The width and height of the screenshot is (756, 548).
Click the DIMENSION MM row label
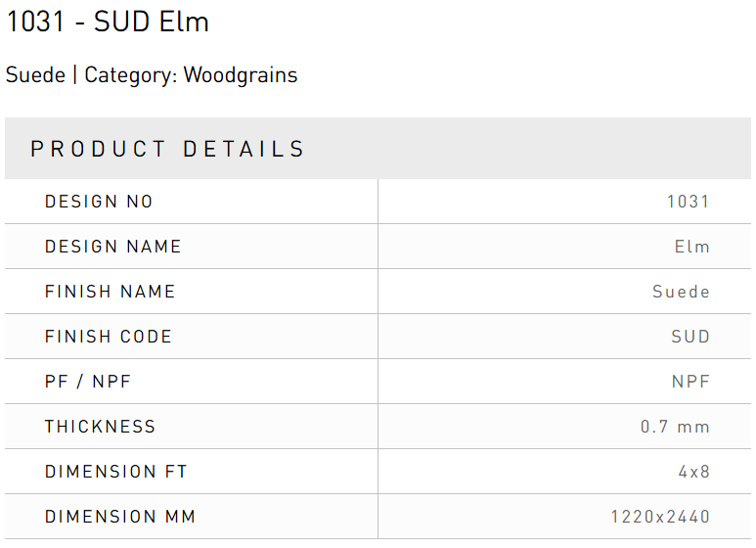tap(120, 517)
